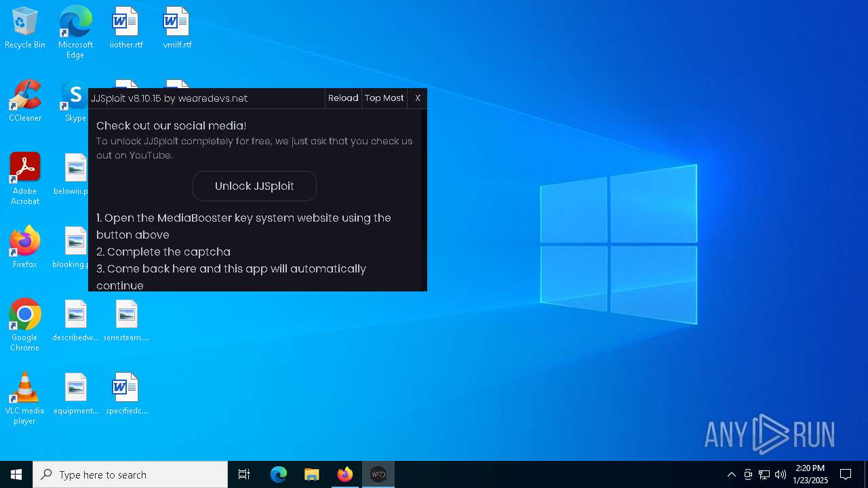Open Task View on taskbar

[x=244, y=474]
